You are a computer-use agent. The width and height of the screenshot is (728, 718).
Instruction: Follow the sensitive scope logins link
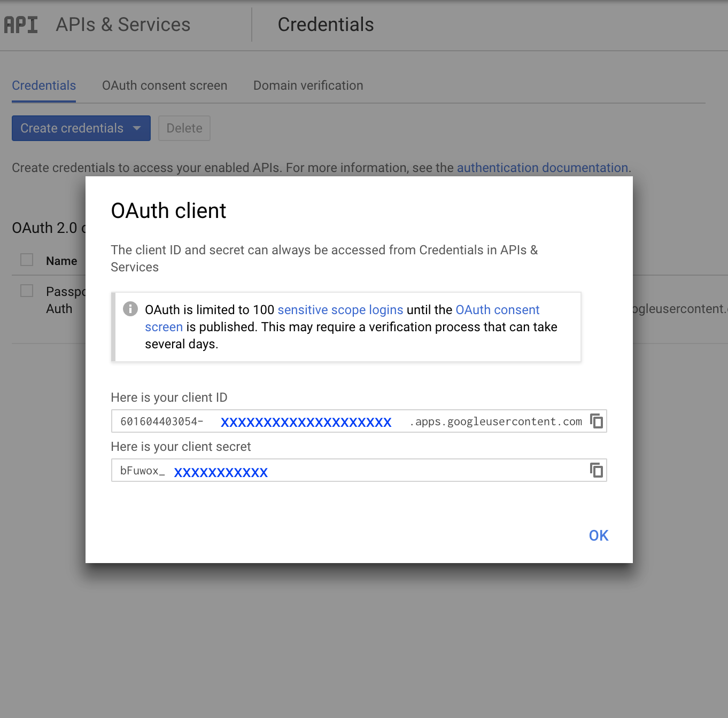[340, 310]
